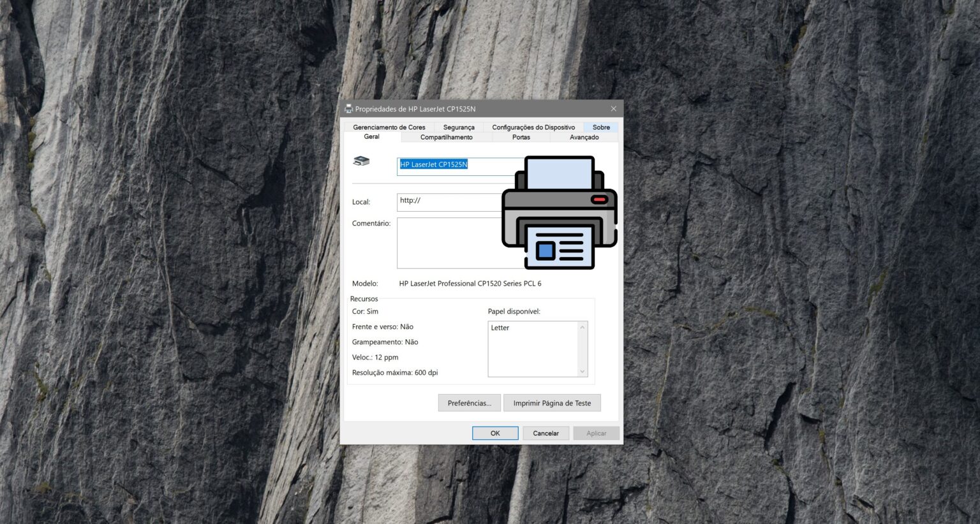Switch to the Avançado tab
This screenshot has width=980, height=524.
coord(584,137)
